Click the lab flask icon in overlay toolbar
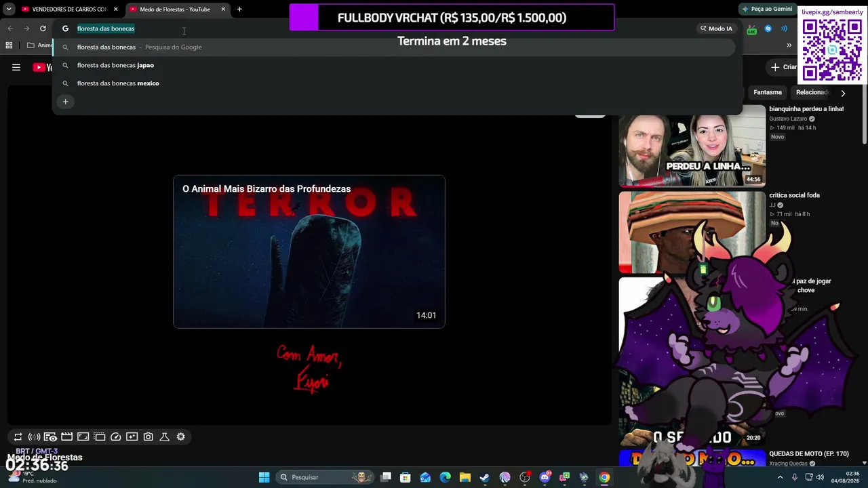Screen dimensions: 868x488 tap(164, 437)
